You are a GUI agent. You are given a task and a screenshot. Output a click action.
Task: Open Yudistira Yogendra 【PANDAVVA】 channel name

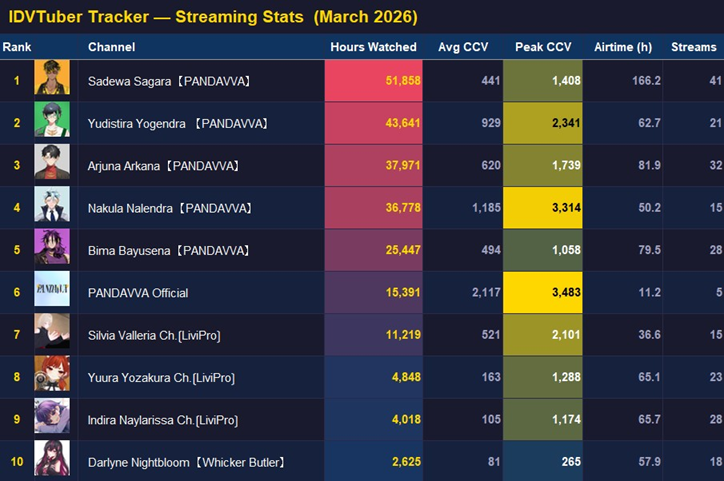coord(178,124)
